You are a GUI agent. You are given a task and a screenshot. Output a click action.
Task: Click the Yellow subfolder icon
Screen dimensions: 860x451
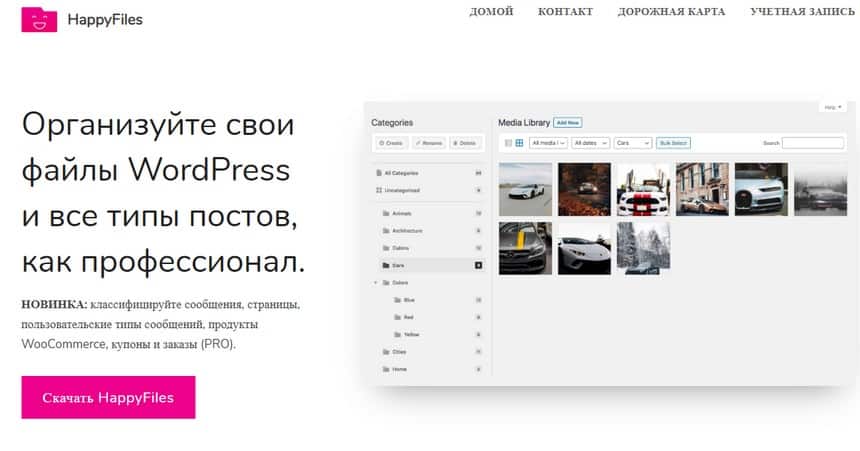(398, 334)
